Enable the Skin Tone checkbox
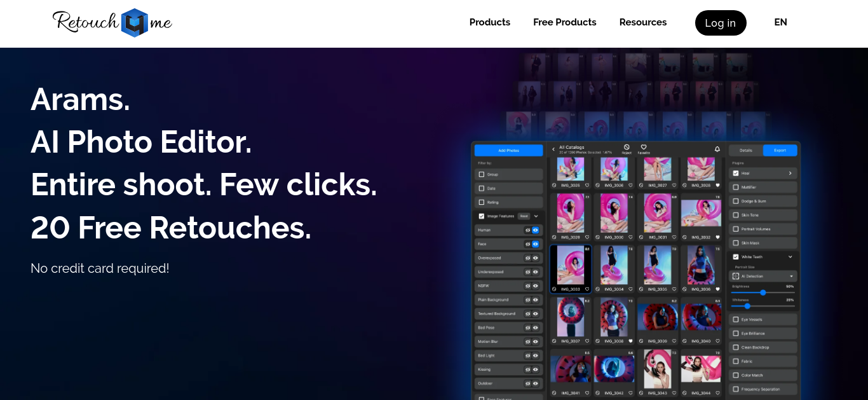The width and height of the screenshot is (868, 400). pyautogui.click(x=736, y=215)
